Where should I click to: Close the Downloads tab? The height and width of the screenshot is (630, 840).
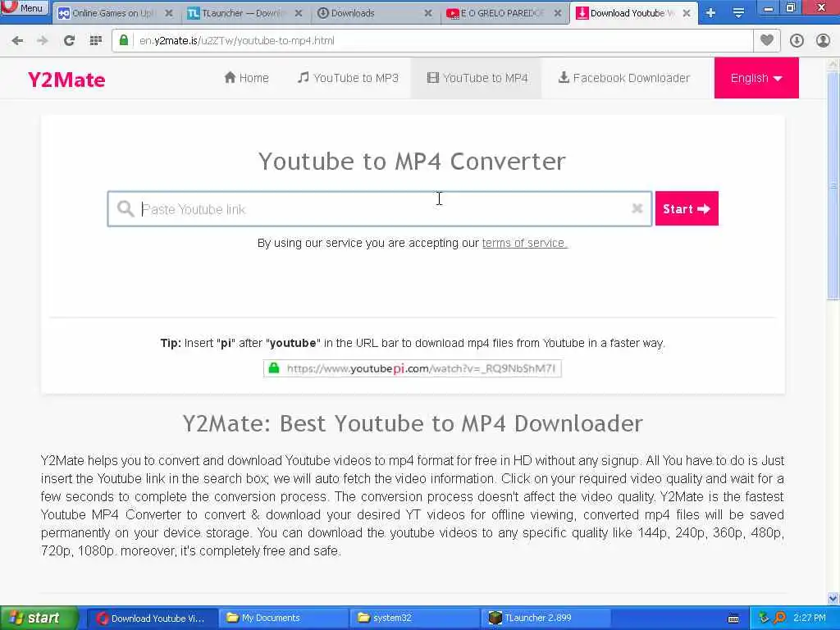point(428,13)
